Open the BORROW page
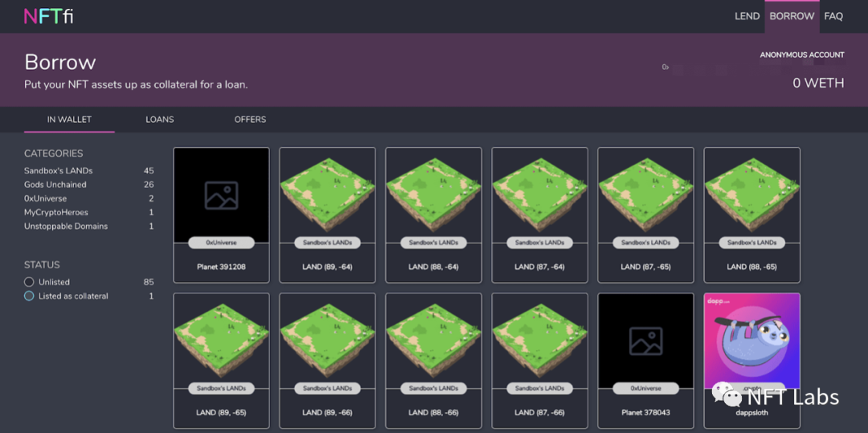Viewport: 868px width, 433px height. tap(792, 17)
